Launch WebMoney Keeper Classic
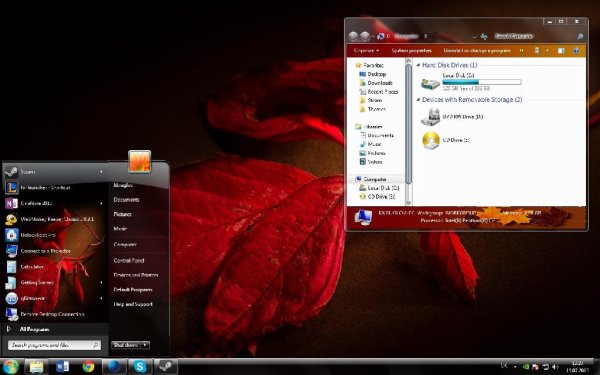The image size is (600, 375). 54,219
